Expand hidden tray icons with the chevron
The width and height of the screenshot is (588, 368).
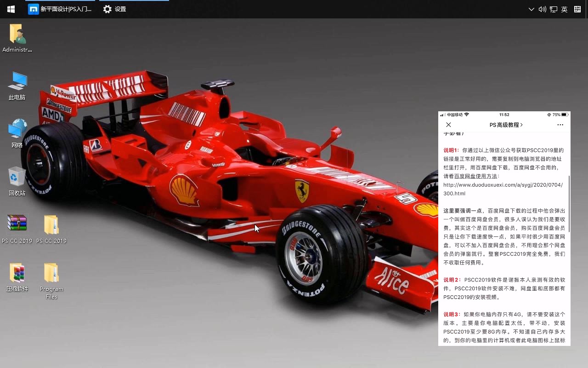tap(531, 9)
